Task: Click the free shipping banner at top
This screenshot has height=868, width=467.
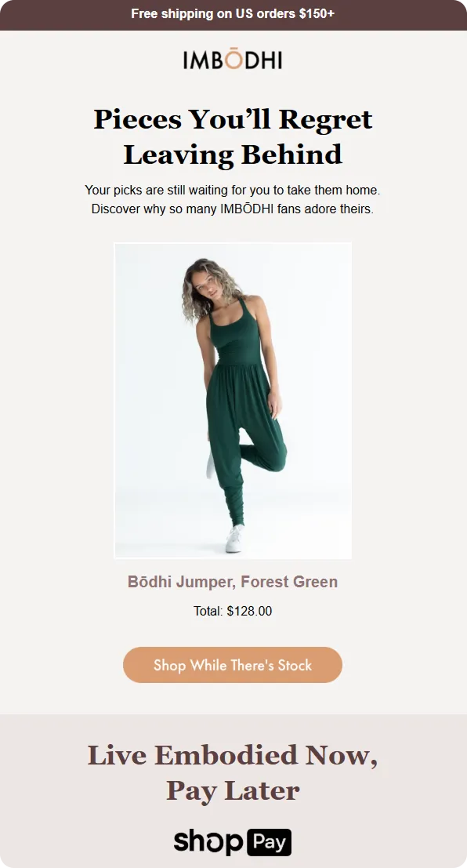Action: [233, 14]
